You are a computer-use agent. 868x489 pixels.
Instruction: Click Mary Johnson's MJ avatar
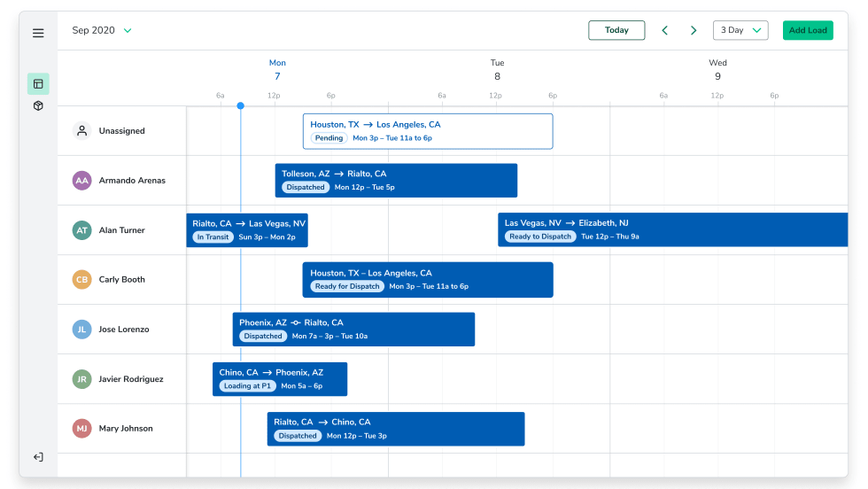(x=81, y=429)
